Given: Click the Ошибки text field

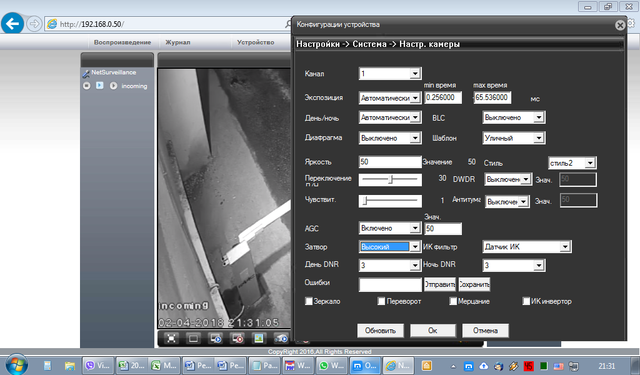Looking at the screenshot, I should coord(390,284).
